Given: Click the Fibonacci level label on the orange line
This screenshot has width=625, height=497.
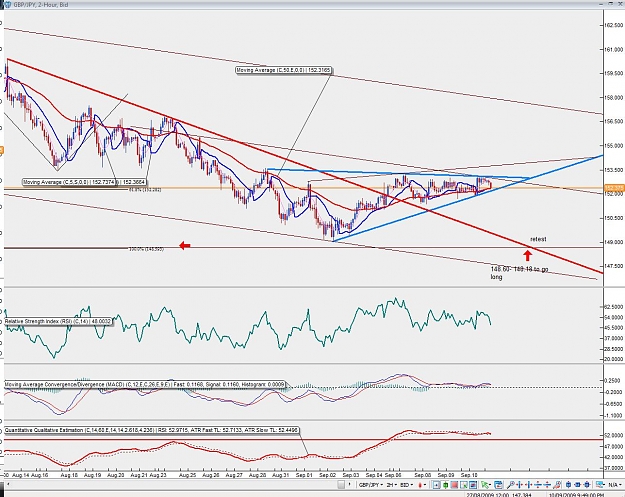Looking at the screenshot, I should pyautogui.click(x=145, y=190).
